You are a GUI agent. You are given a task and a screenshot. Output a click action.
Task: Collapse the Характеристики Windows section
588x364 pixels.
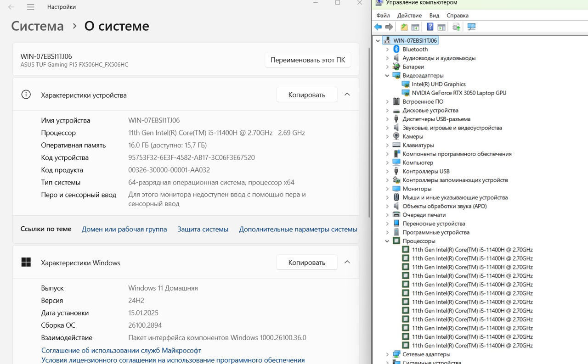(347, 262)
